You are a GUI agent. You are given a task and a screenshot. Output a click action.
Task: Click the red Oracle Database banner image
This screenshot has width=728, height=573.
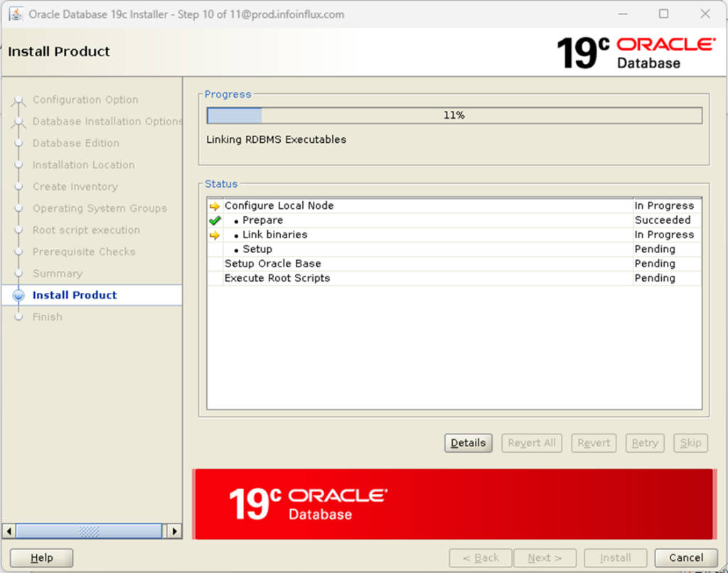pos(454,503)
